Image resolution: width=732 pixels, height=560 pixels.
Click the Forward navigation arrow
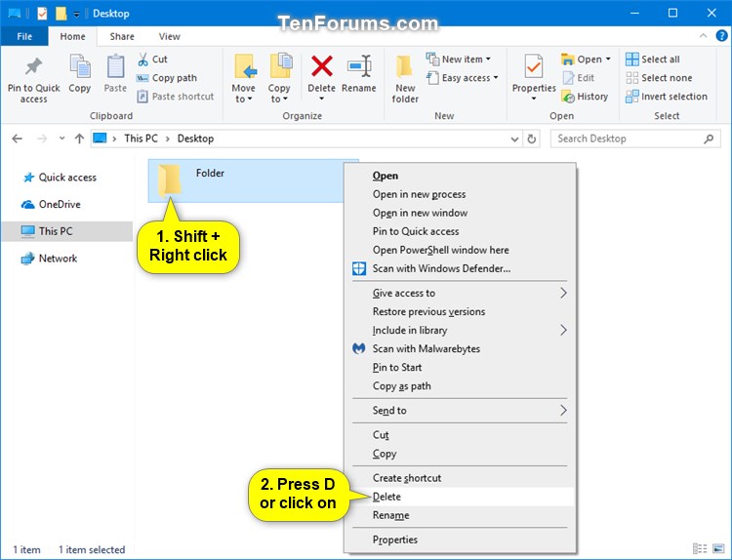coord(42,139)
